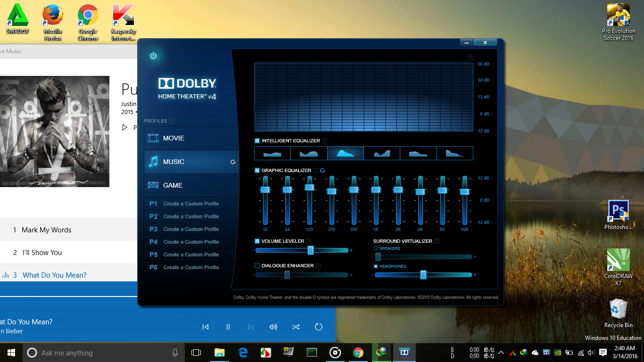
Task: Enable Surround Virtualizer Speakers checkbox
Action: [376, 248]
